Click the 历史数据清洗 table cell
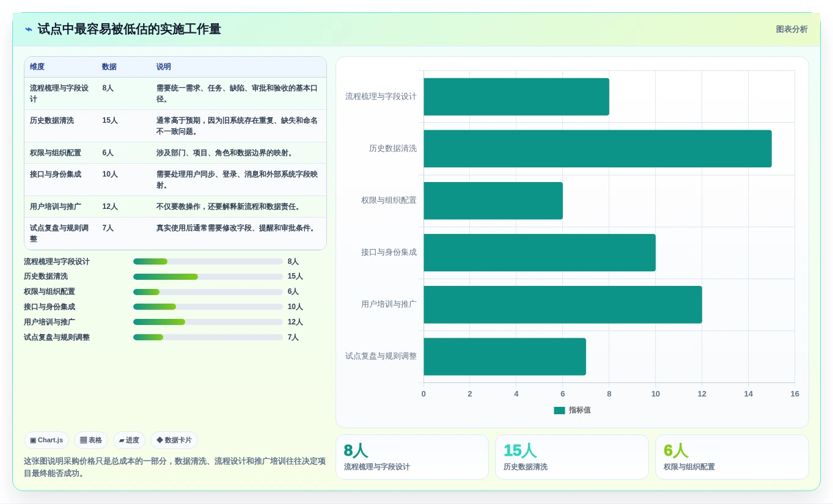Image resolution: width=833 pixels, height=504 pixels. [x=60, y=126]
